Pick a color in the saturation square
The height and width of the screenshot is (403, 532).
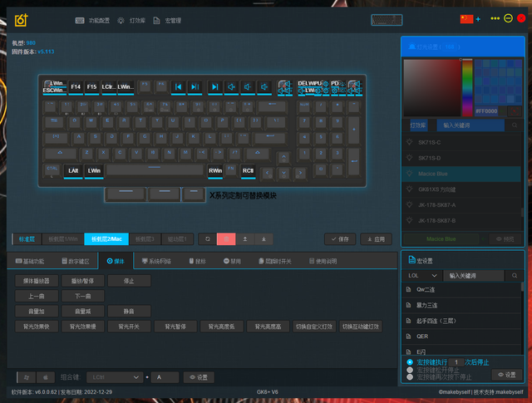pyautogui.click(x=432, y=88)
